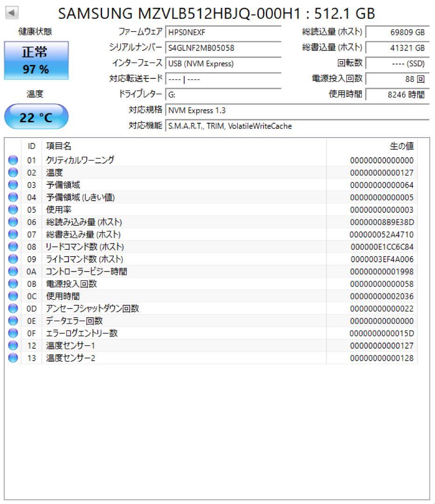
Task: Click the status circle for ID 06 総読み込み量
Action: coord(13,222)
